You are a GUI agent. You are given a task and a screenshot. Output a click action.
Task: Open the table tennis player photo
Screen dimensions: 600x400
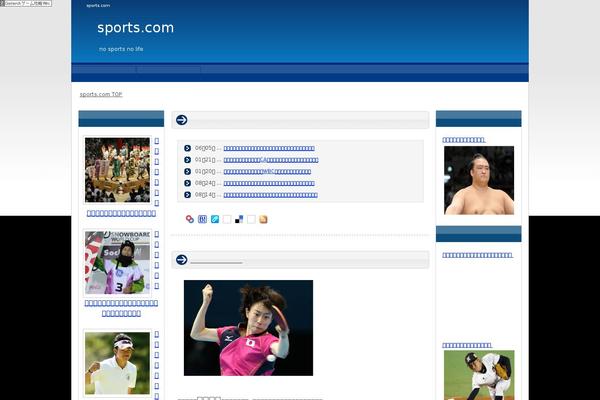248,328
